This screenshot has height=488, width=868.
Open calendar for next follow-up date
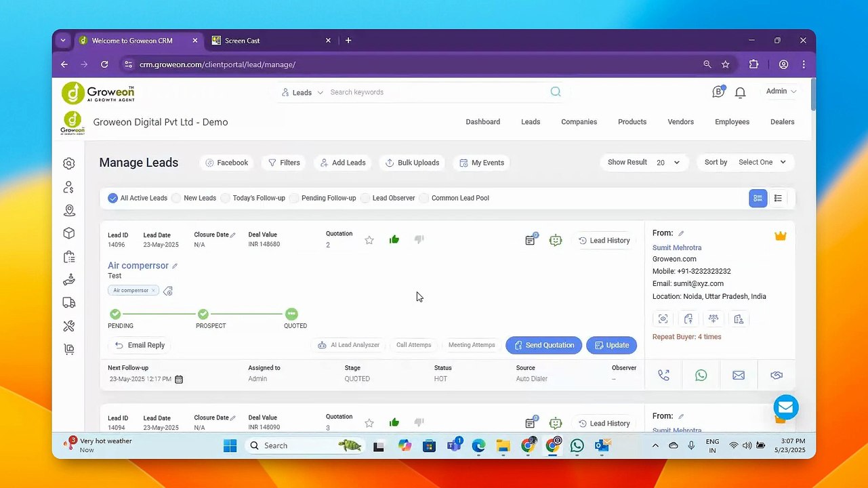pyautogui.click(x=179, y=380)
